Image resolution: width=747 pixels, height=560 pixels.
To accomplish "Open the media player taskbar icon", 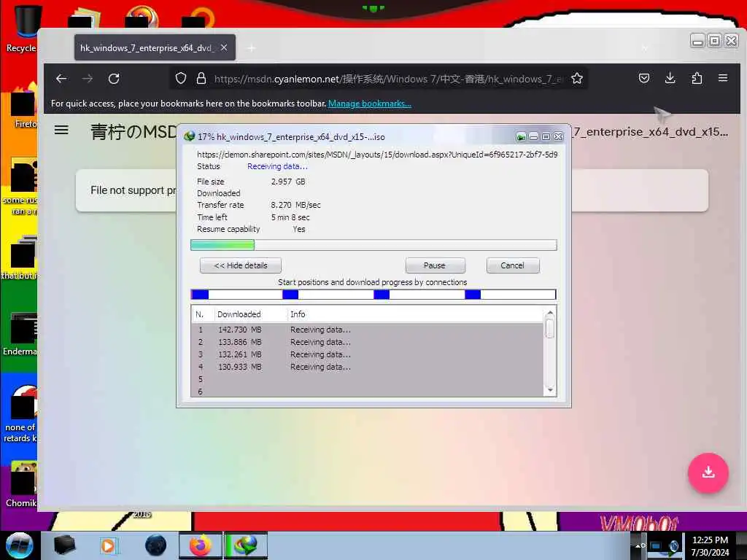I will (108, 545).
